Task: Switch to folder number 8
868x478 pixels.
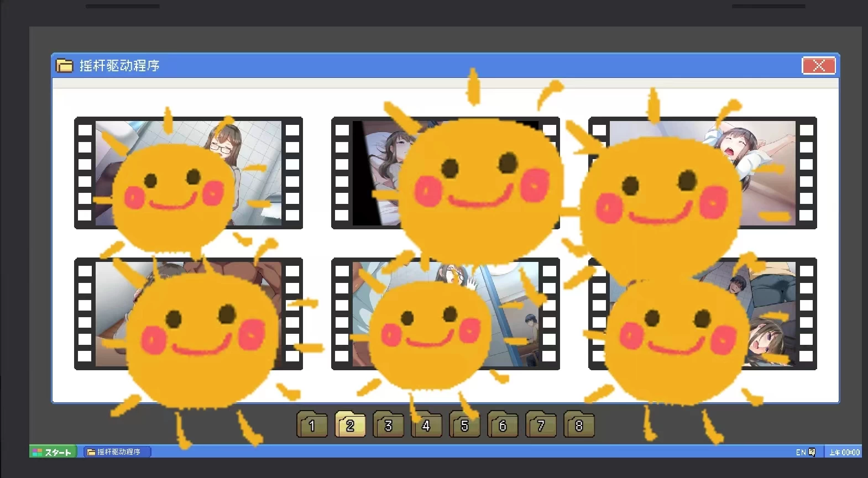Action: pyautogui.click(x=579, y=424)
